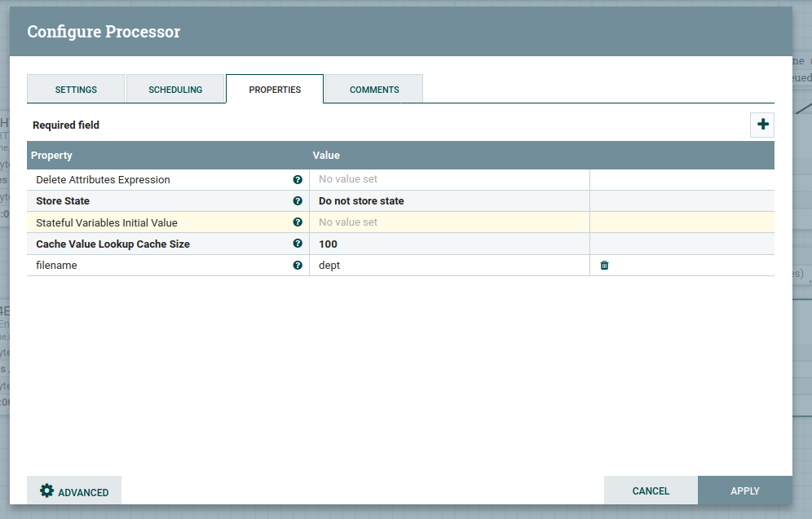
Task: Click the add property plus icon
Action: point(762,125)
